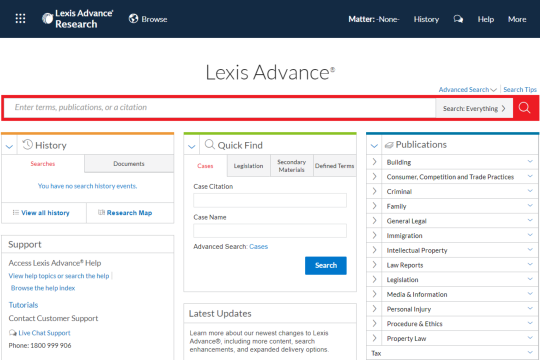Open the Property Law row dropdown chevron
The height and width of the screenshot is (360, 540).
click(530, 338)
